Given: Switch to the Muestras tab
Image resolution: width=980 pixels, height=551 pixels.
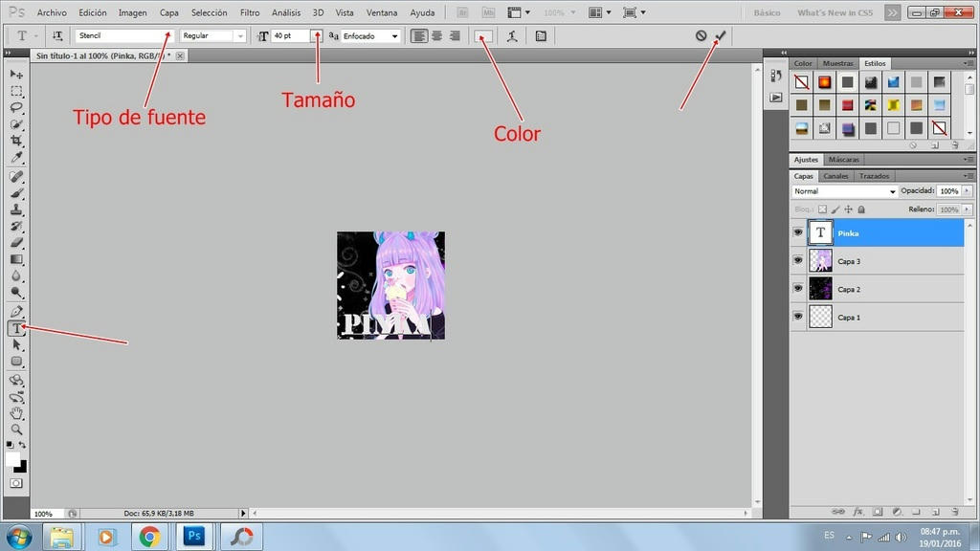Looking at the screenshot, I should (x=837, y=63).
